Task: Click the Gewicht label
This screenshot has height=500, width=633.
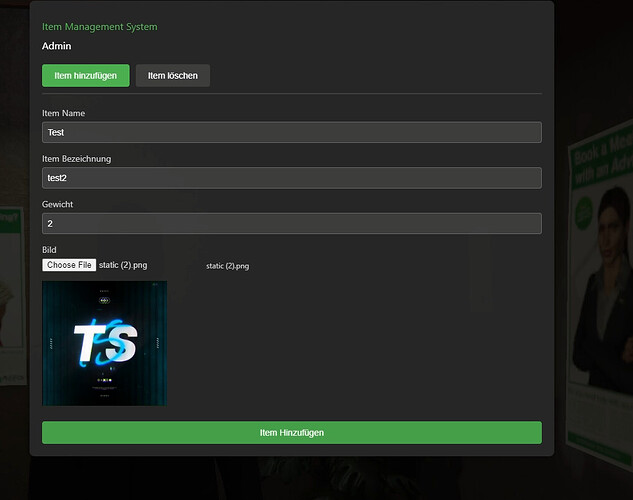Action: click(x=57, y=205)
